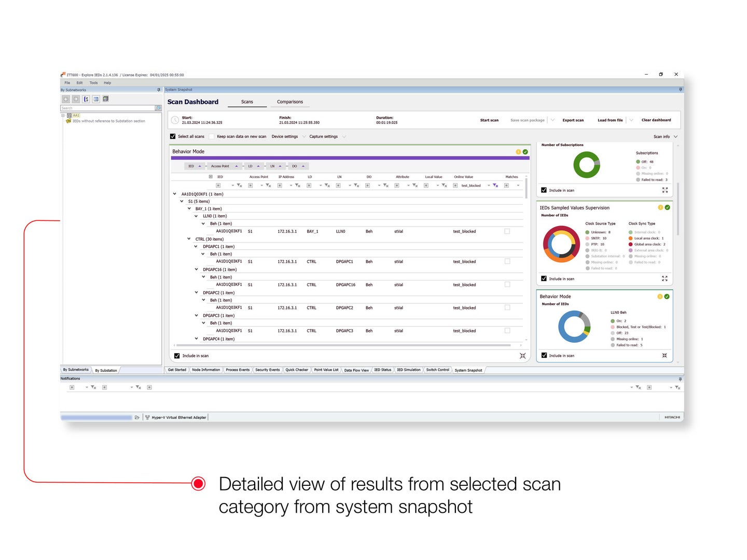747x560 pixels.
Task: Click the navigate forward arrow icon
Action: pyautogui.click(x=76, y=99)
